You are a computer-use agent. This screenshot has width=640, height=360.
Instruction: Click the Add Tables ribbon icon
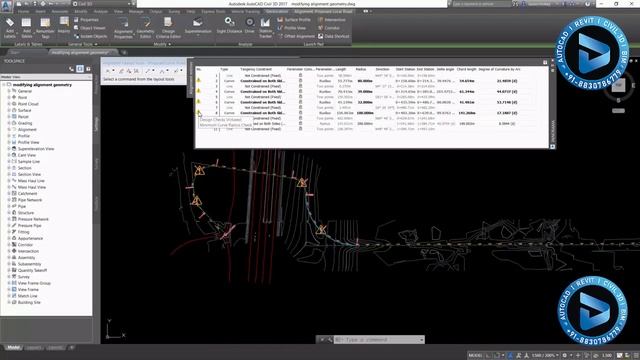27,28
